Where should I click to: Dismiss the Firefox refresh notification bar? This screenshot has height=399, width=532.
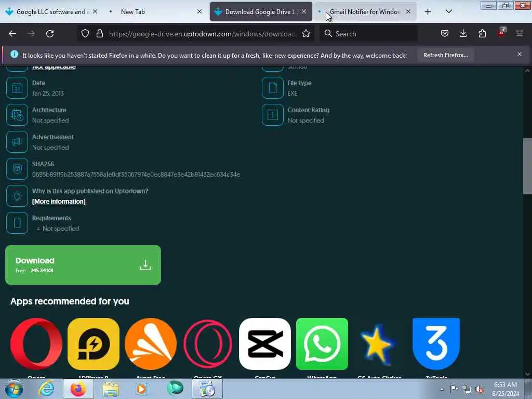click(520, 54)
